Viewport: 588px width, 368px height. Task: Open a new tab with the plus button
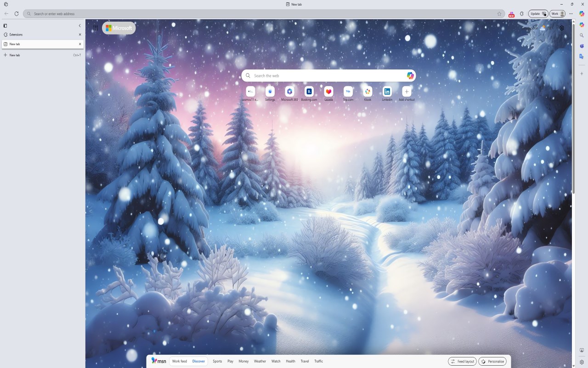42,55
